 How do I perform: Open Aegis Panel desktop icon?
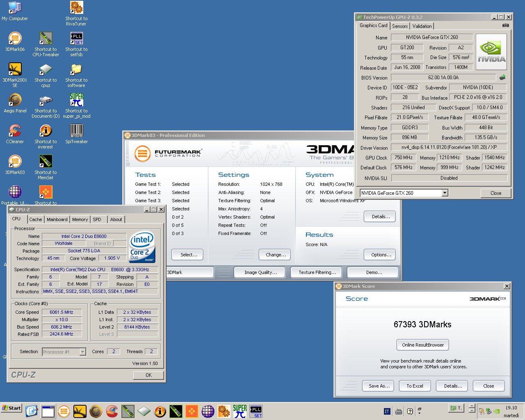[15, 103]
